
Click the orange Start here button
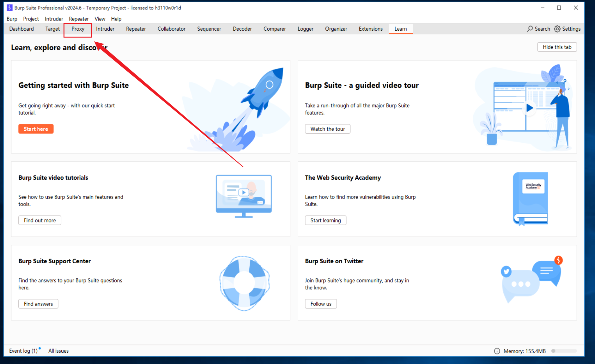(x=36, y=129)
